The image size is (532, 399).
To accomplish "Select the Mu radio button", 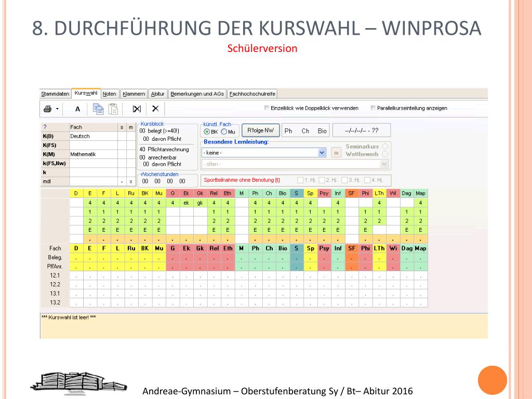I will pyautogui.click(x=224, y=131).
